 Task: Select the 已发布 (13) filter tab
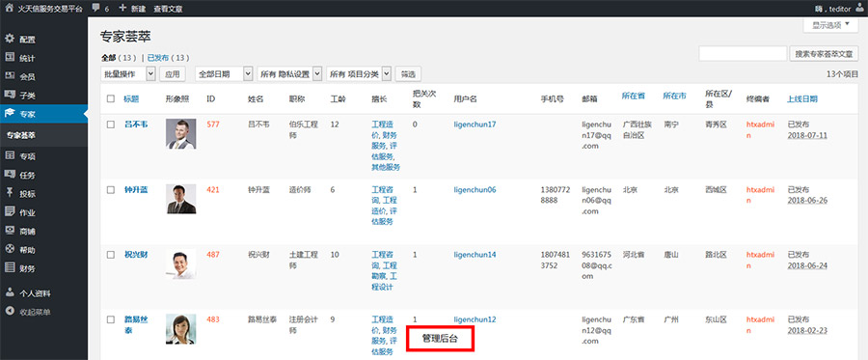tap(168, 58)
